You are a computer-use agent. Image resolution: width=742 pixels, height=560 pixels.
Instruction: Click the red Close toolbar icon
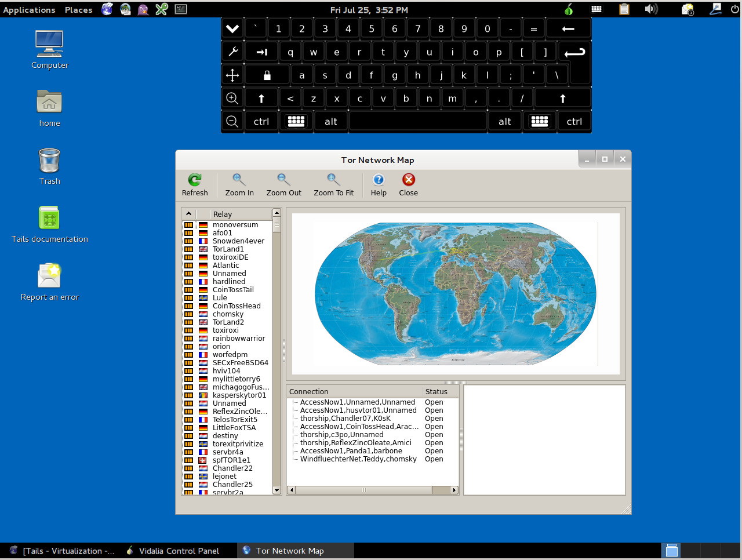pyautogui.click(x=408, y=185)
